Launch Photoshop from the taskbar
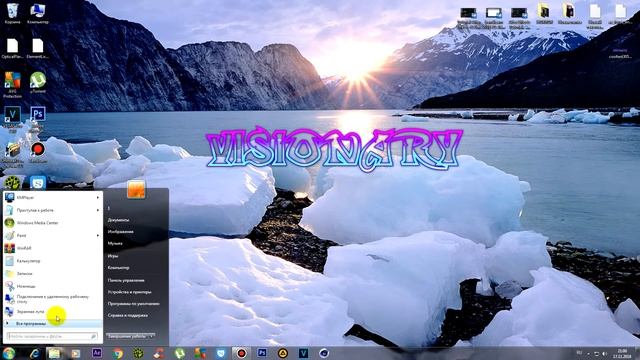Image resolution: width=640 pixels, height=360 pixels. pos(262,353)
